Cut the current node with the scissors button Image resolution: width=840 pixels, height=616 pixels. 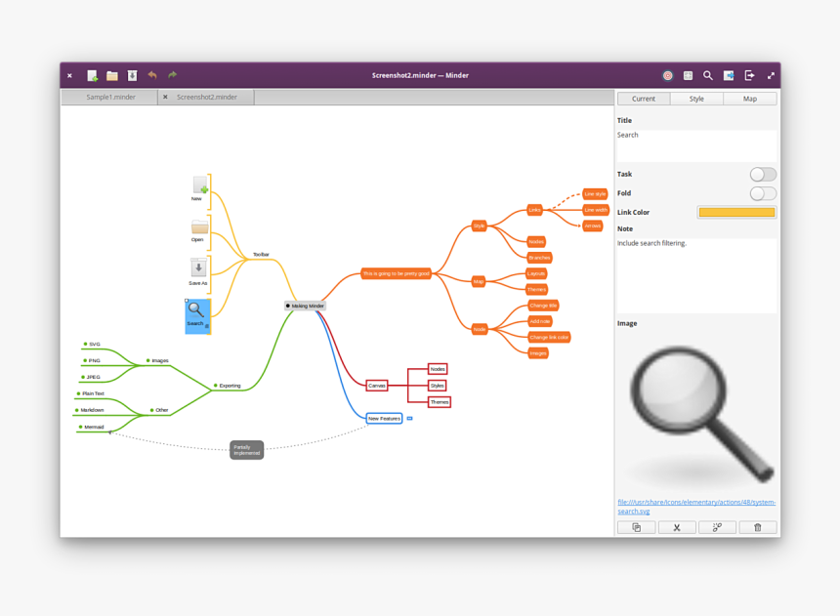677,527
